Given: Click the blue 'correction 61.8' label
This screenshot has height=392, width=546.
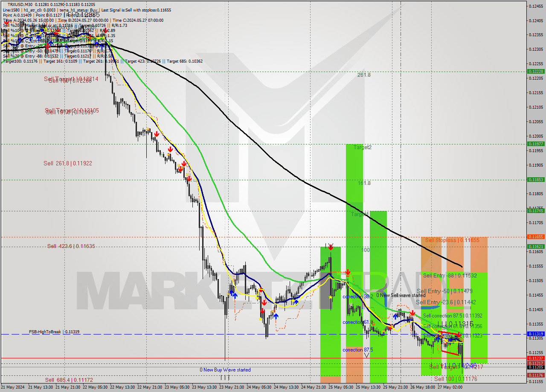Looking at the screenshot, I should (x=358, y=322).
